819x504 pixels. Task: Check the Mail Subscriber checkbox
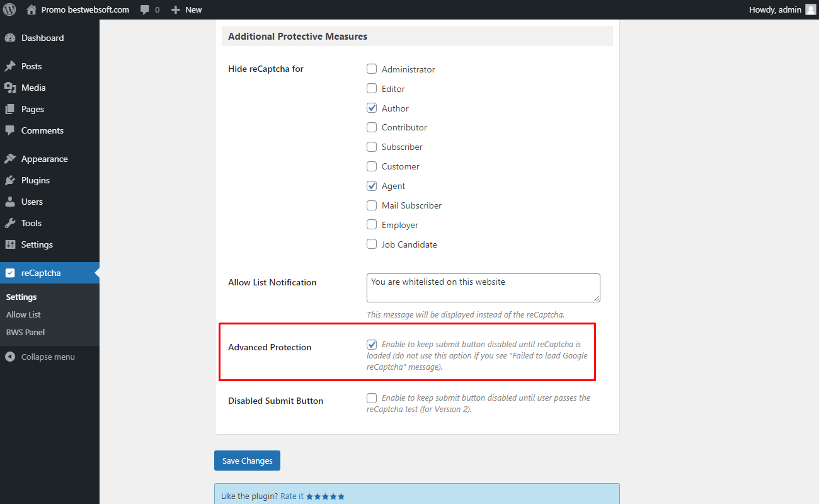point(372,205)
